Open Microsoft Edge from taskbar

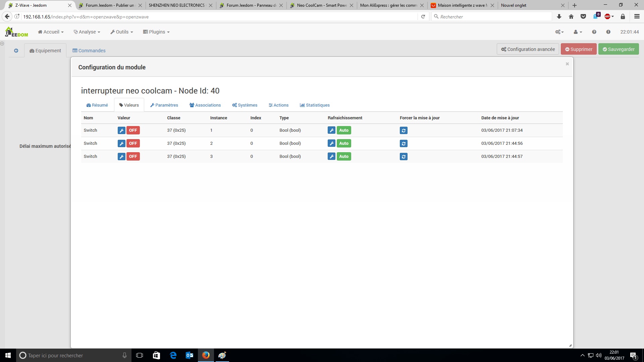coord(173,355)
